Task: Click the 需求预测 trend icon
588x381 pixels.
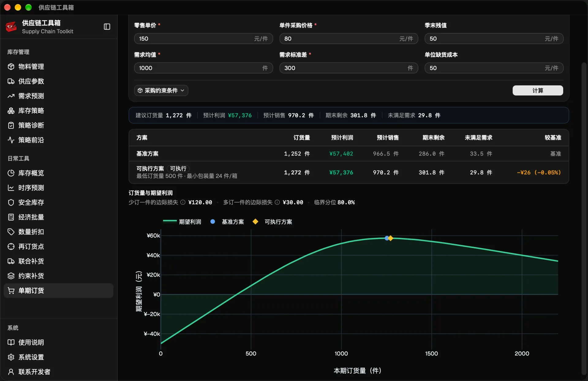Action: point(11,96)
